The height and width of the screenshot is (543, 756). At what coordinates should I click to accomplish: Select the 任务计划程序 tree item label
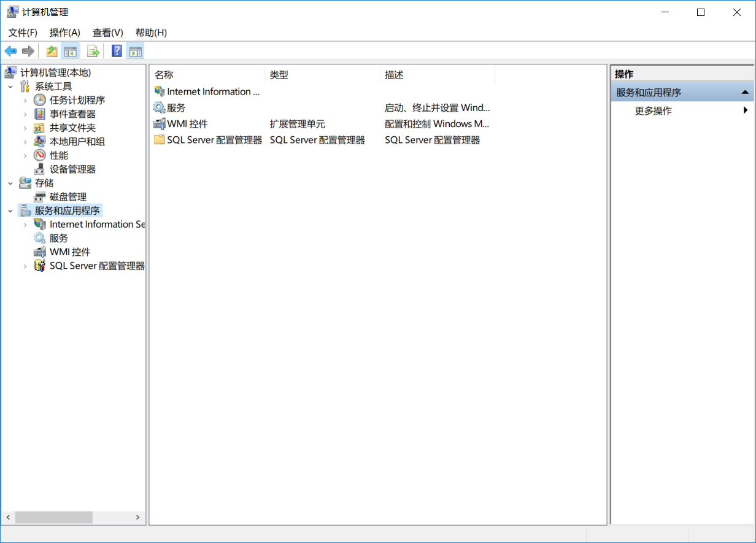pyautogui.click(x=77, y=100)
